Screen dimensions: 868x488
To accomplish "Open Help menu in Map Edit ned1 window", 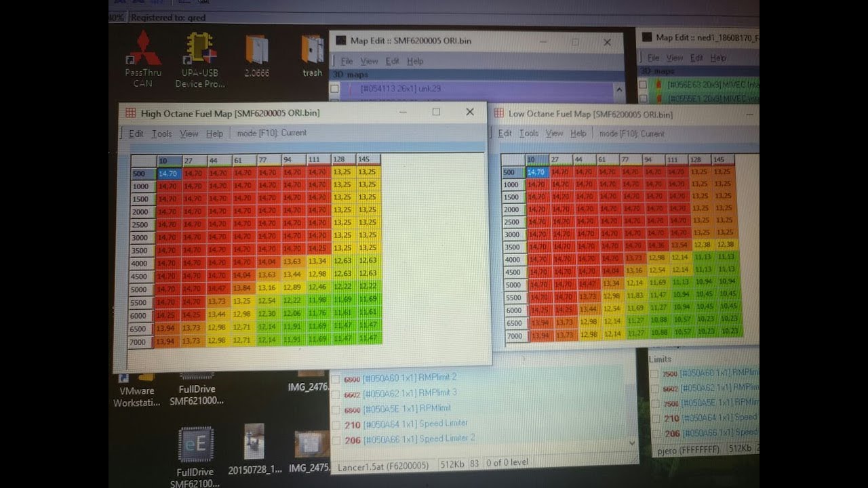I will [x=718, y=58].
